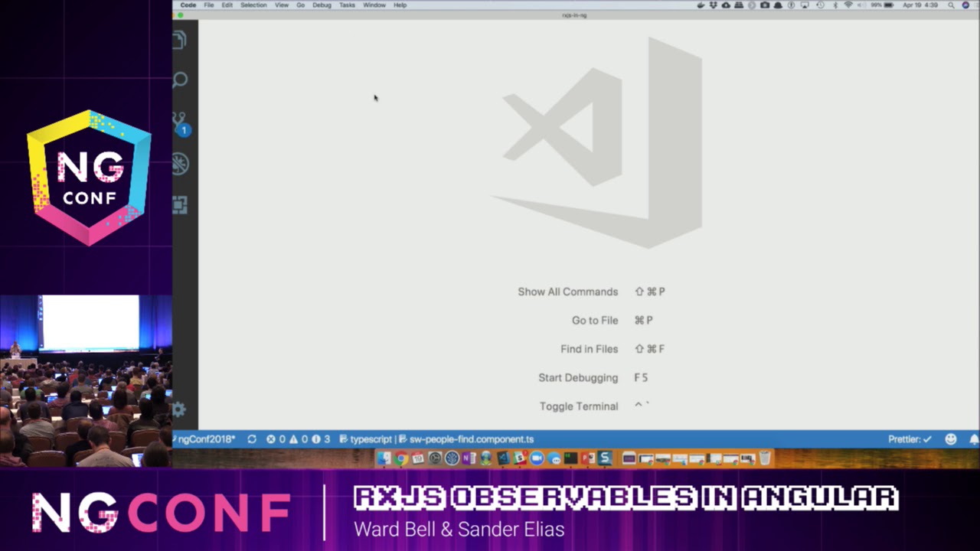Viewport: 980px width, 551px height.
Task: Click the Find in Files hint
Action: 612,349
